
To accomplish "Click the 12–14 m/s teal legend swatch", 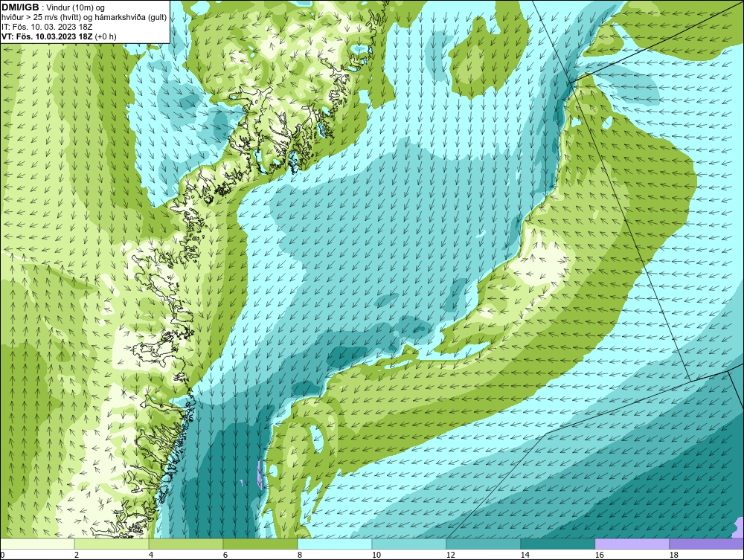I will [483, 544].
